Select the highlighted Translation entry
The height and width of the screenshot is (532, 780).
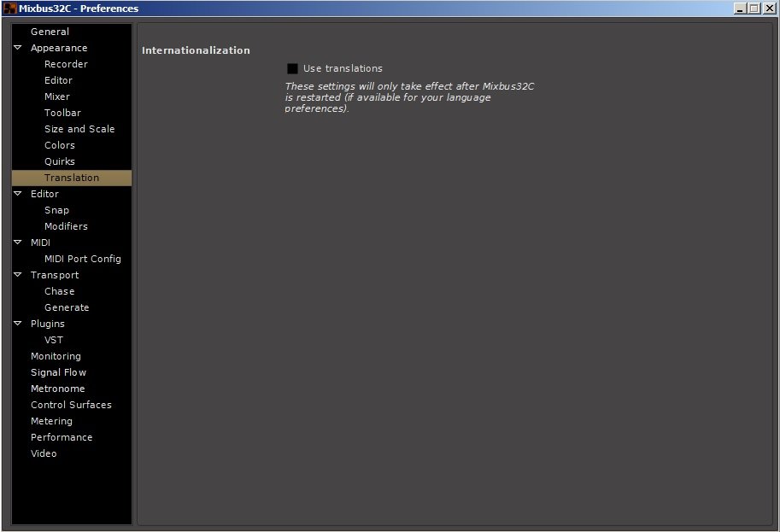72,178
